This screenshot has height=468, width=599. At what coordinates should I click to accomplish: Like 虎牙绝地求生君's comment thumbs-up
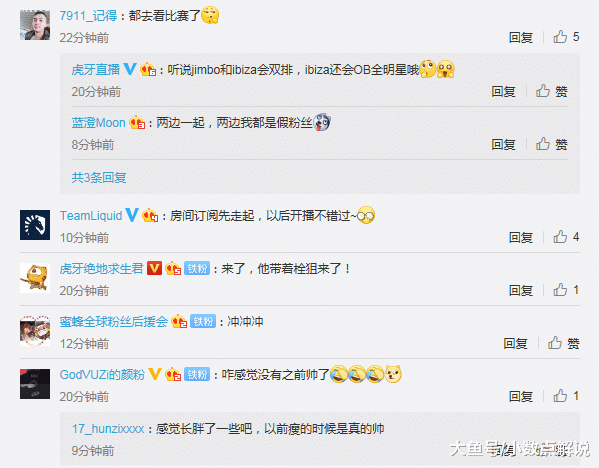tap(560, 290)
